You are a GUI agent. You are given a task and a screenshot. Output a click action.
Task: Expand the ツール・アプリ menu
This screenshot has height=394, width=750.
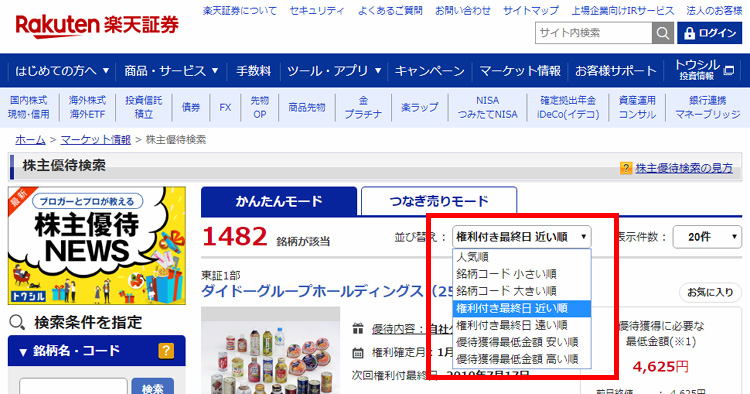point(334,71)
